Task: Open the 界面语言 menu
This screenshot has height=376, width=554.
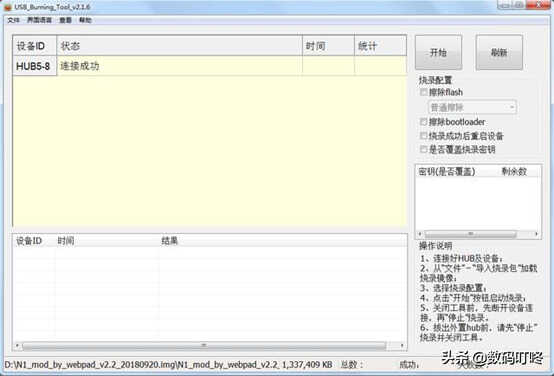Action: [40, 20]
